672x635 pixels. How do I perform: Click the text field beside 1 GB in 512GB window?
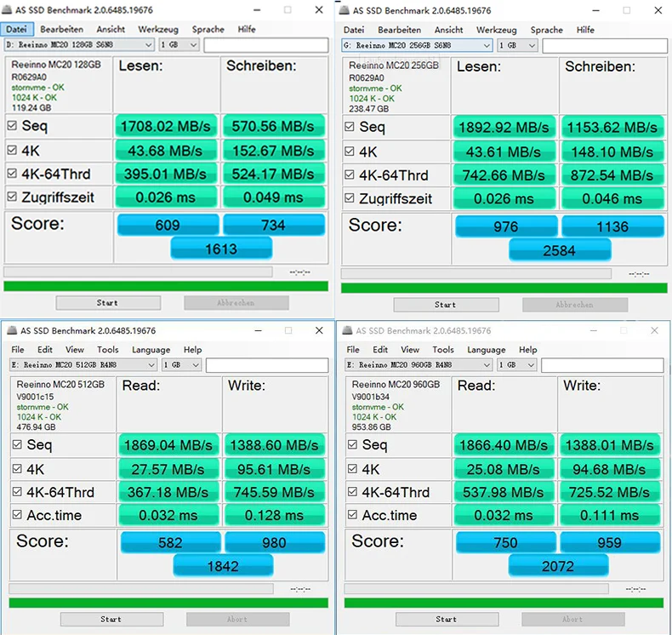coord(267,365)
